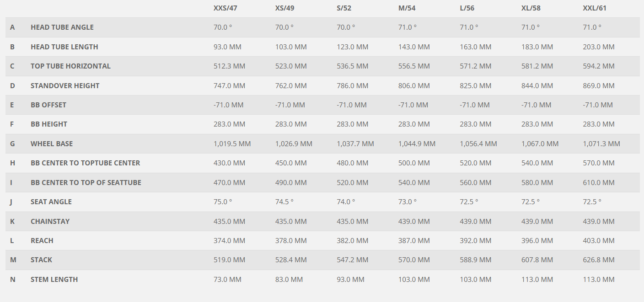Click the BB CENTER TO TOPTUBE CENTER label
Image resolution: width=644 pixels, height=302 pixels.
85,163
